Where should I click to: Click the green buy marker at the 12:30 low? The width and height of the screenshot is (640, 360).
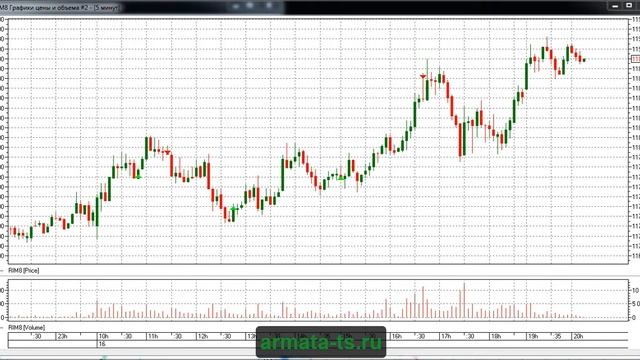233,209
